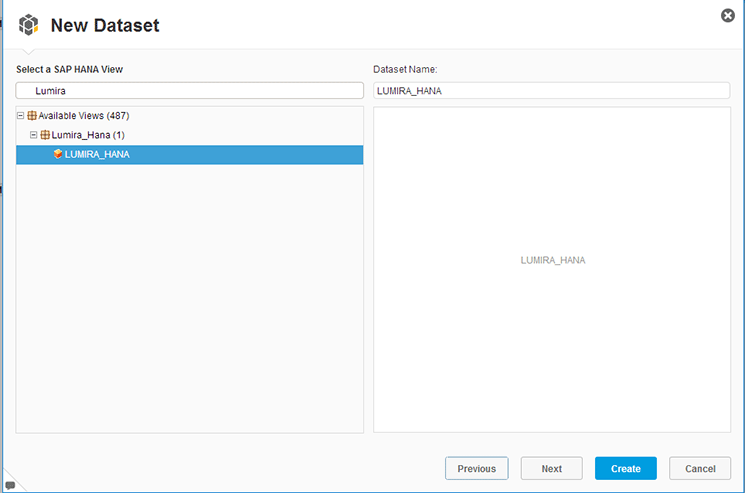The width and height of the screenshot is (745, 493).
Task: Click the New Dataset title text
Action: tap(105, 25)
